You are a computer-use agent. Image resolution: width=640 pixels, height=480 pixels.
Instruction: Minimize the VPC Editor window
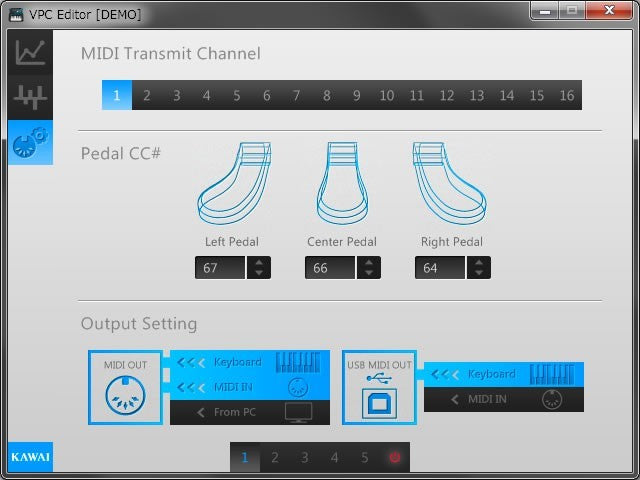(x=545, y=11)
